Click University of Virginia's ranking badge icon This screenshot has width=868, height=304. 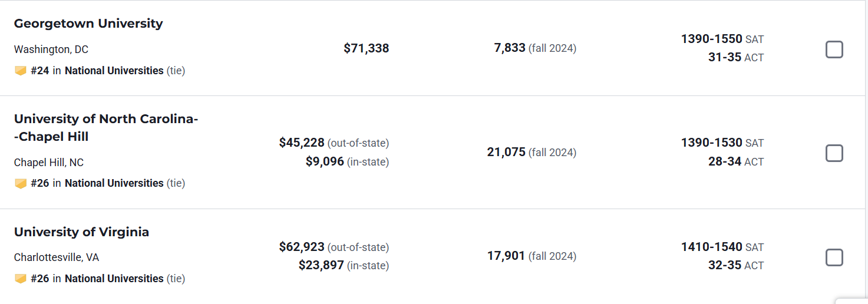(x=21, y=279)
